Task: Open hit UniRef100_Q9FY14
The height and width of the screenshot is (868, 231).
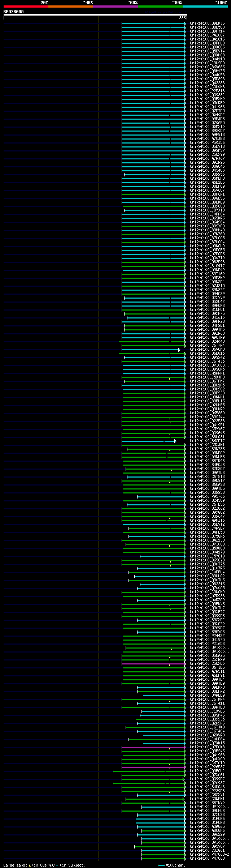Action: tap(207, 31)
